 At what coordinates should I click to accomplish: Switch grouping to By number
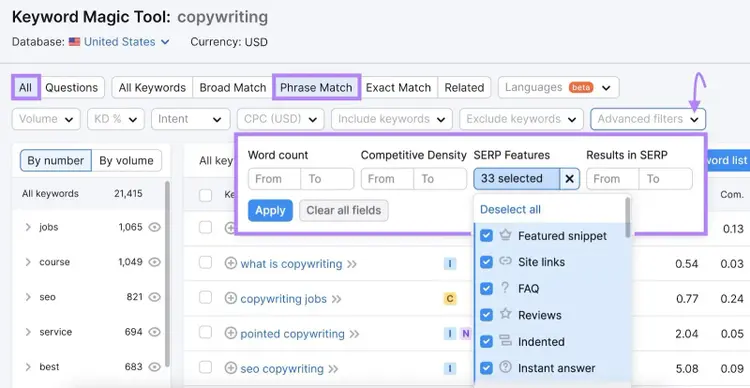click(55, 160)
